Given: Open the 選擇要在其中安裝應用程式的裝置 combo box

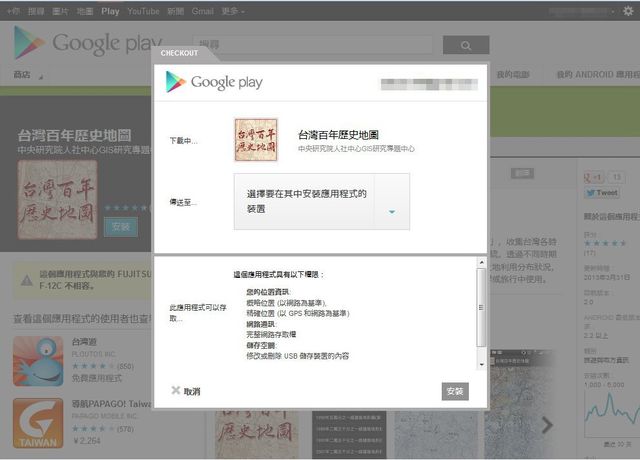Looking at the screenshot, I should coord(306,202).
